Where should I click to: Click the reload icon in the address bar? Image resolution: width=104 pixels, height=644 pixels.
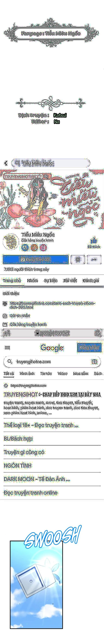[x=98, y=333]
